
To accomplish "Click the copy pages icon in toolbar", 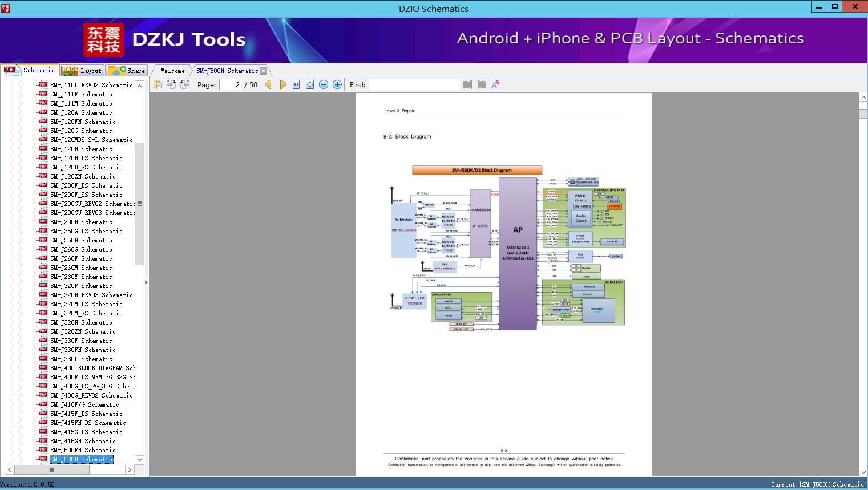I will coord(158,84).
